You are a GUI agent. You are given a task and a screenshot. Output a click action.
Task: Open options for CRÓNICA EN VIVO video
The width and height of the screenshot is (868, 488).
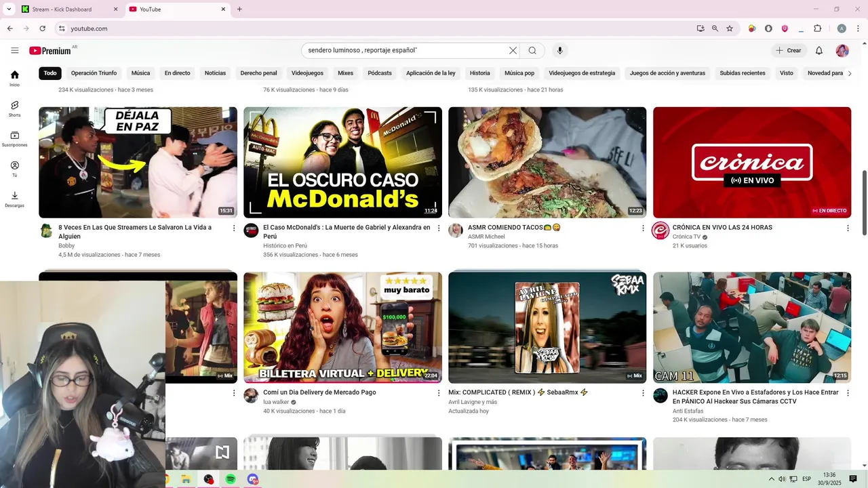848,228
